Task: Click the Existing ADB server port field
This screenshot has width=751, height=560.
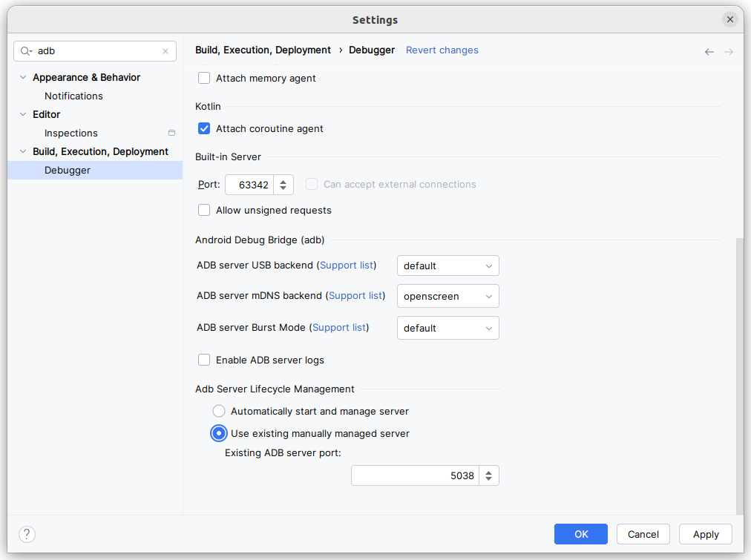Action: point(416,475)
